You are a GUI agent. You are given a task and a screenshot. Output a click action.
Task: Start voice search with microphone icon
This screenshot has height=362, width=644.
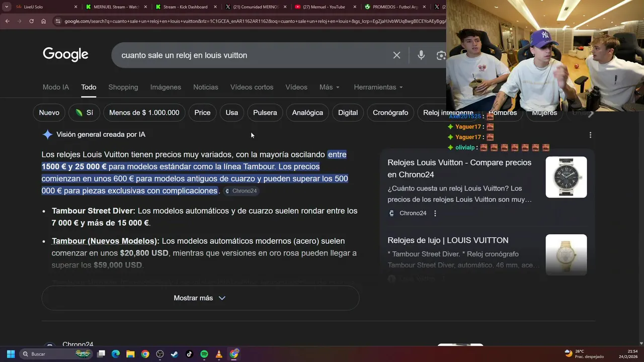[421, 55]
